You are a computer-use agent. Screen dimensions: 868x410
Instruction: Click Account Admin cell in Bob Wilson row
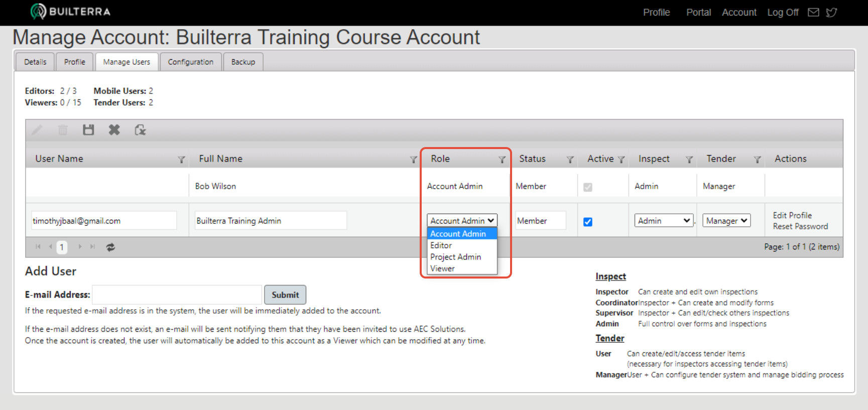[x=455, y=186]
